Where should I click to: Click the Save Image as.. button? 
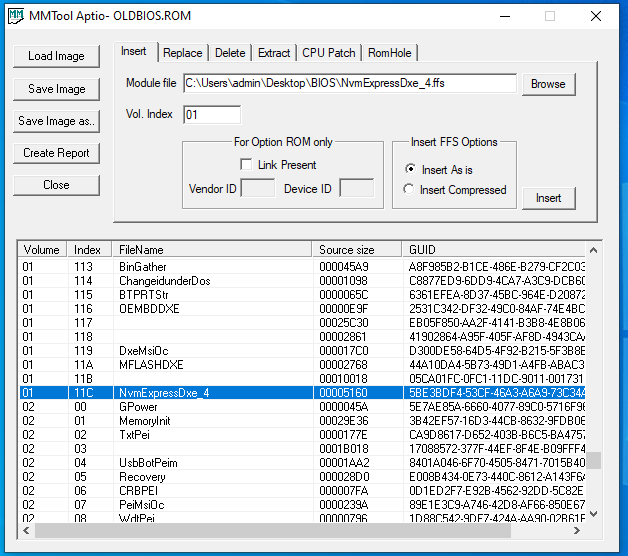56,121
